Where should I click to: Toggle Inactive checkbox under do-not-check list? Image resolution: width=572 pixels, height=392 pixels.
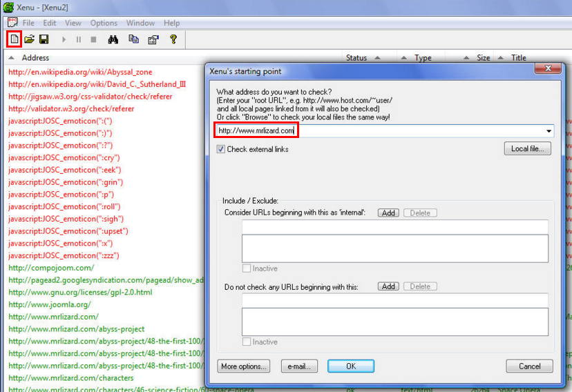tap(247, 342)
